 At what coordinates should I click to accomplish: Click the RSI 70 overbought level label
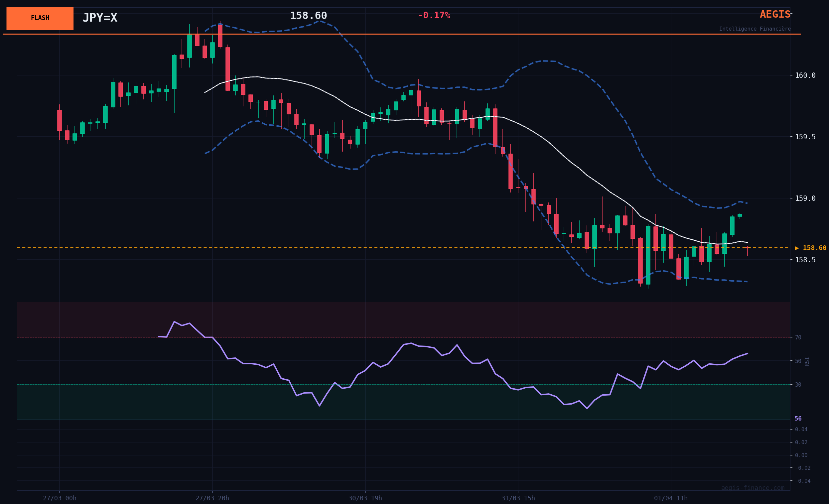(x=798, y=337)
